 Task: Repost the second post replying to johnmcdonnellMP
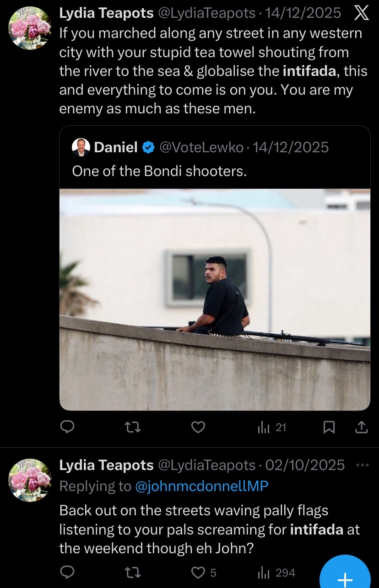pyautogui.click(x=133, y=572)
